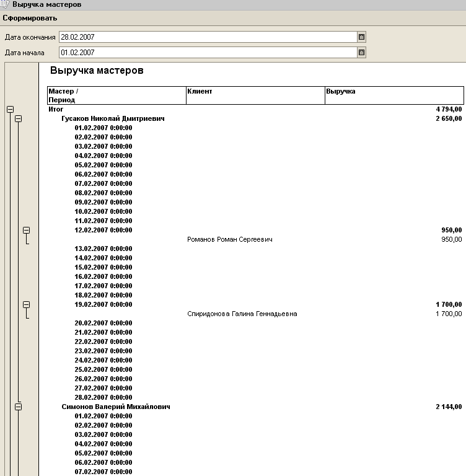Select period 10.02.2007 0:00:00 row
Image resolution: width=466 pixels, height=476 pixels.
[103, 211]
